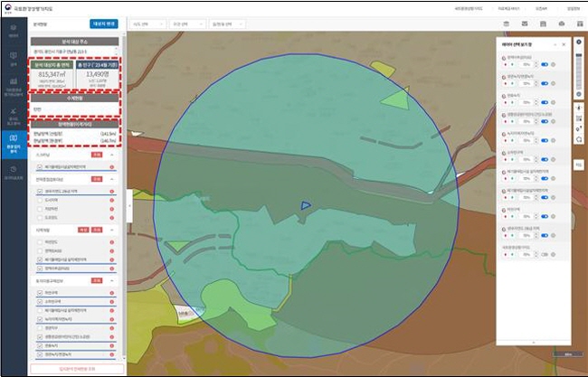Open the layers stack icon in the dark sidebar
Viewport: 588px width, 377px height.
click(x=14, y=28)
